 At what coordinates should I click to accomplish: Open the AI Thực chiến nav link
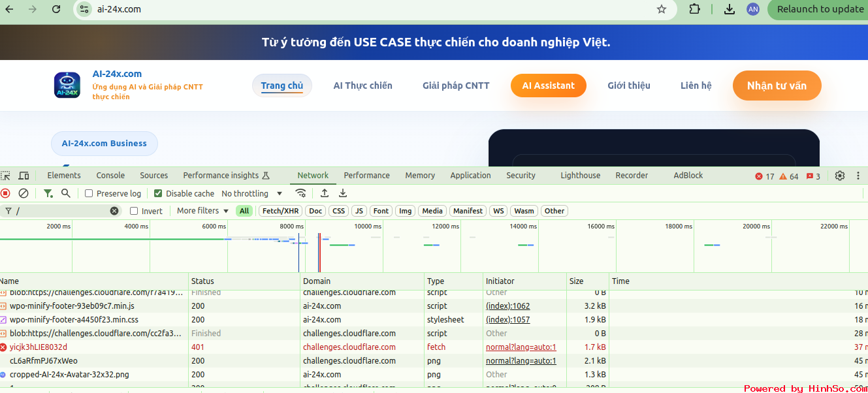click(363, 86)
